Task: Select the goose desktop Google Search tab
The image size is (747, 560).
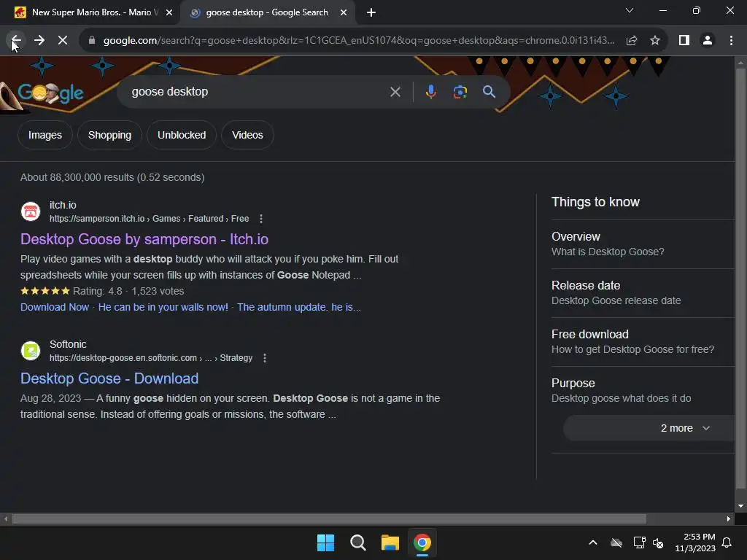Action: click(x=267, y=12)
